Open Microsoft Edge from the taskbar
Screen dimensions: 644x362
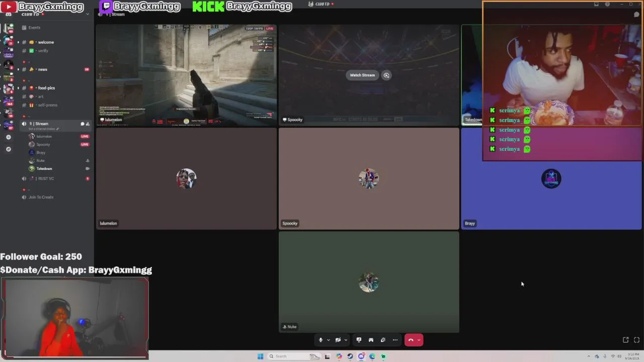coord(372,356)
